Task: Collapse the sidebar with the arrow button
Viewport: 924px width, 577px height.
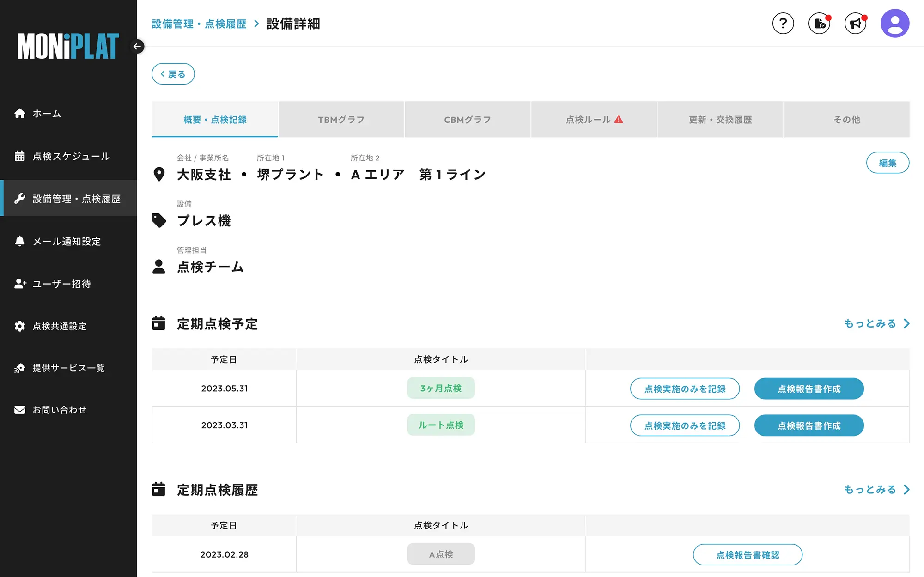Action: (137, 46)
